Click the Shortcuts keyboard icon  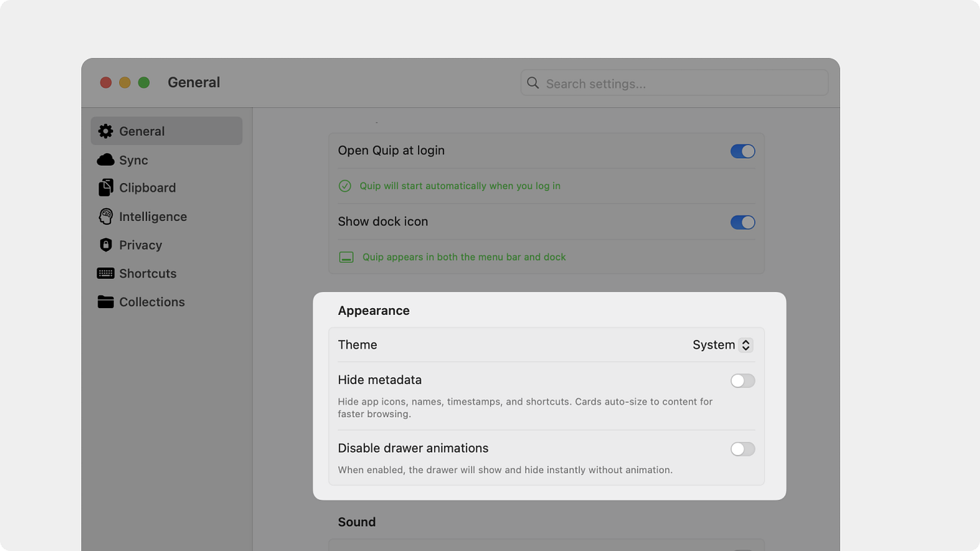click(x=106, y=273)
